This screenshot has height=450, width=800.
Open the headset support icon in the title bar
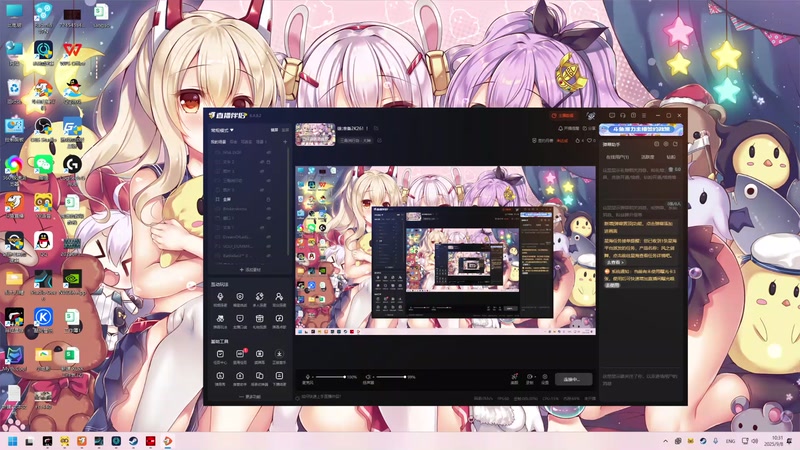click(622, 116)
